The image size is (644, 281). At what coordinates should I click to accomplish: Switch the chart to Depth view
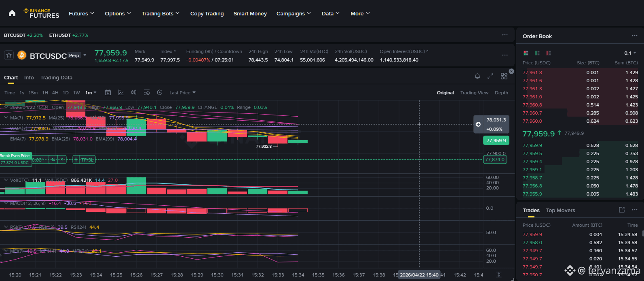[501, 93]
